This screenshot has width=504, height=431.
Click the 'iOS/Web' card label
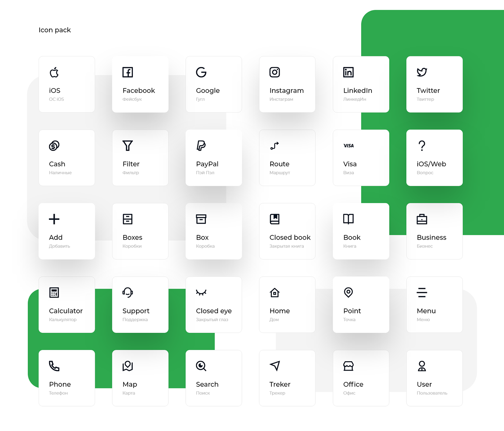(x=431, y=164)
